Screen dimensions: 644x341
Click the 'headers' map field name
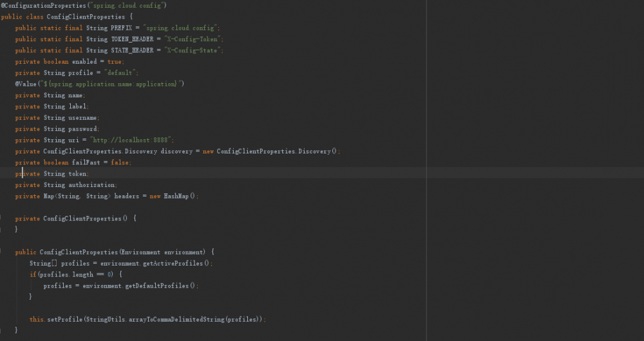click(x=126, y=196)
